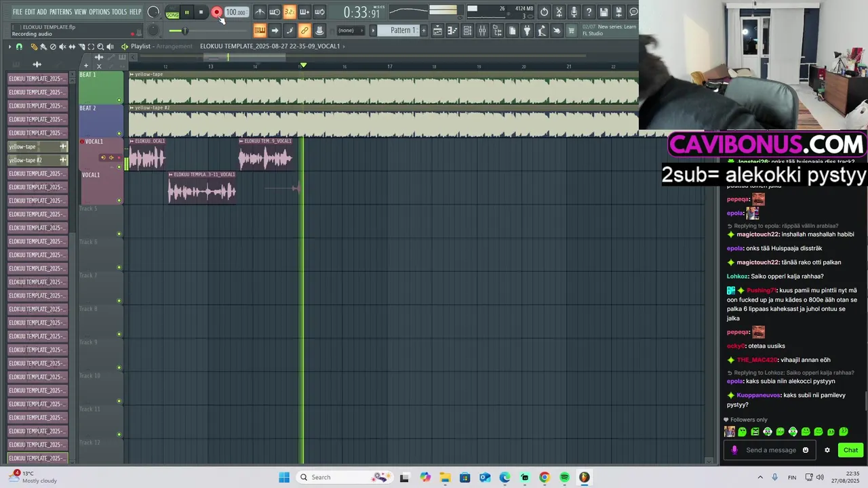Viewport: 868px width, 488px height.
Task: Click the green Chat send button
Action: pyautogui.click(x=850, y=450)
